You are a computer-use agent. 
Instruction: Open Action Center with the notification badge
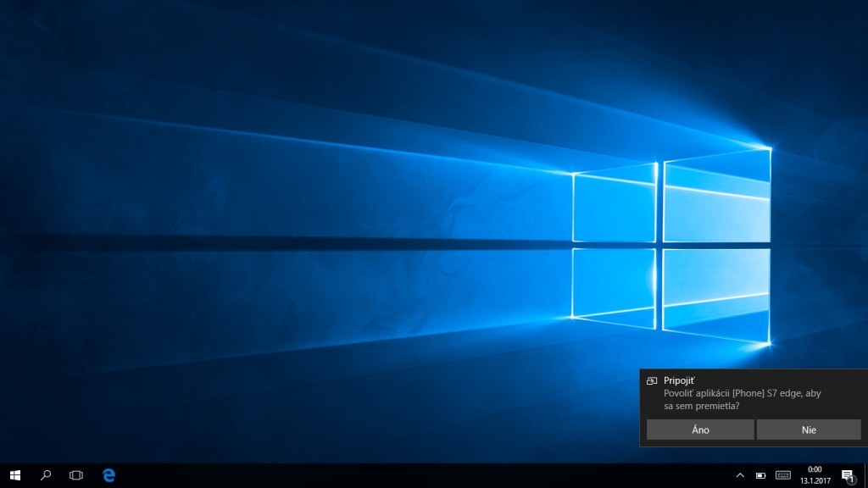pos(847,475)
